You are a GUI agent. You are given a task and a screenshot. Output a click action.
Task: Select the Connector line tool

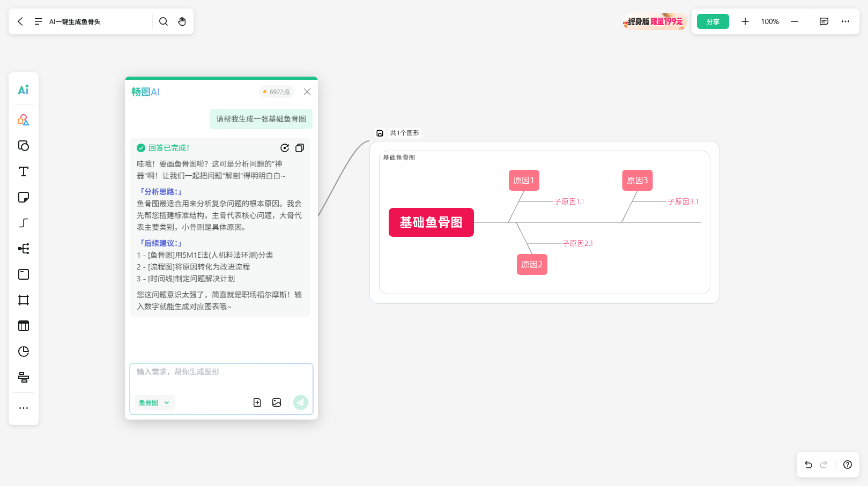(24, 223)
